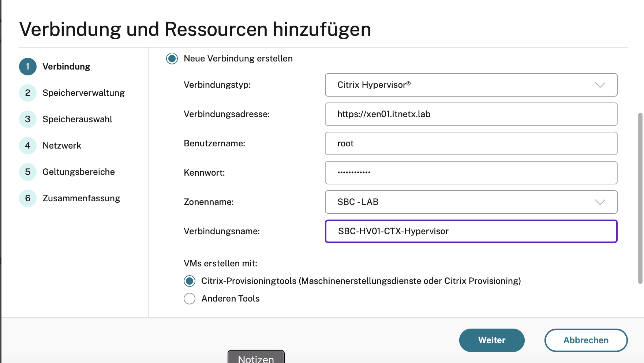Click the 'Verbindungsname:' label text
The height and width of the screenshot is (363, 644).
click(x=222, y=231)
